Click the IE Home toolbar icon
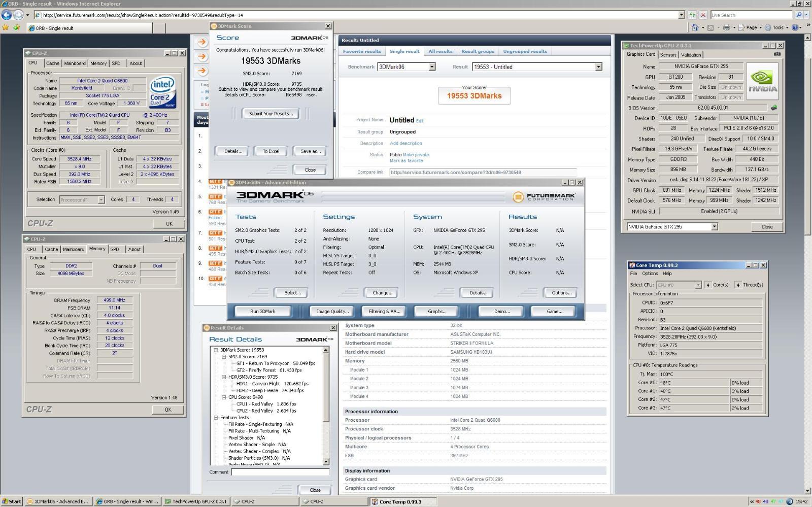 [695, 27]
